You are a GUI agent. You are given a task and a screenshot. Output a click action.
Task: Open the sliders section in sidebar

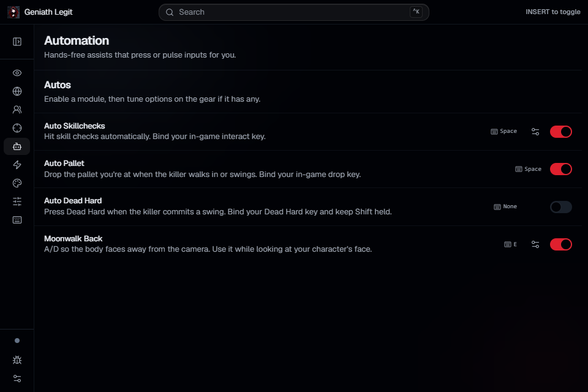17,202
